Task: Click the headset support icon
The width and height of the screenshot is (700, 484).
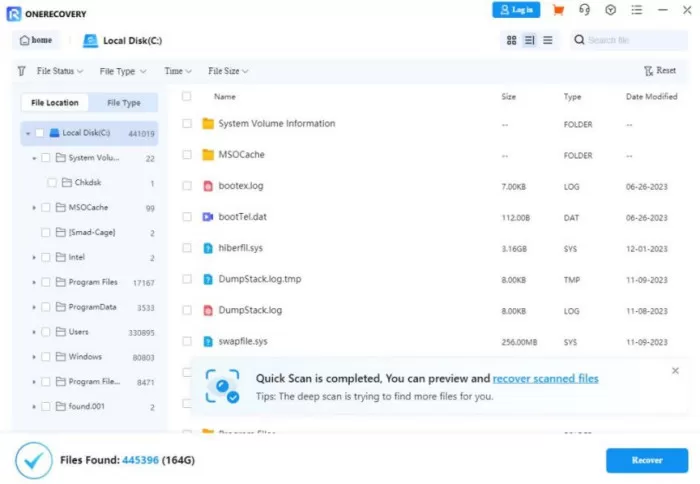Action: click(584, 10)
